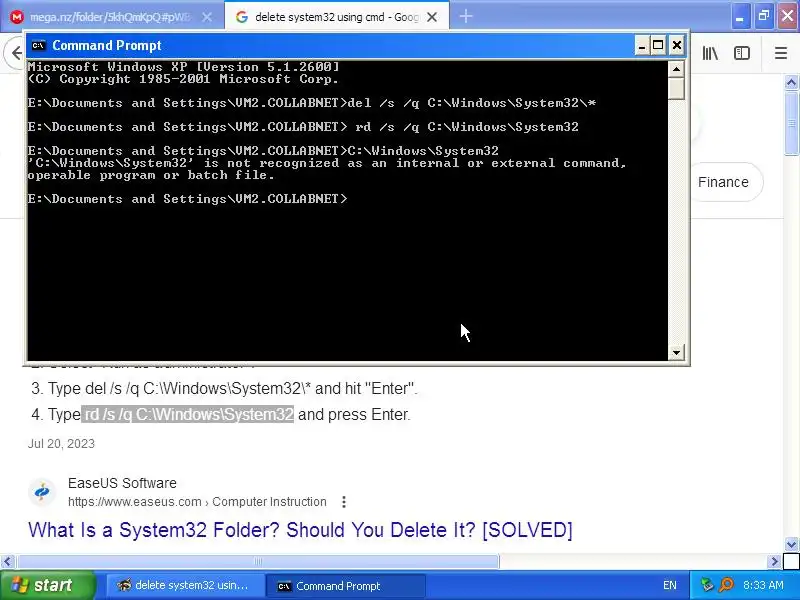Click the Command Prompt title bar icon

(x=38, y=45)
